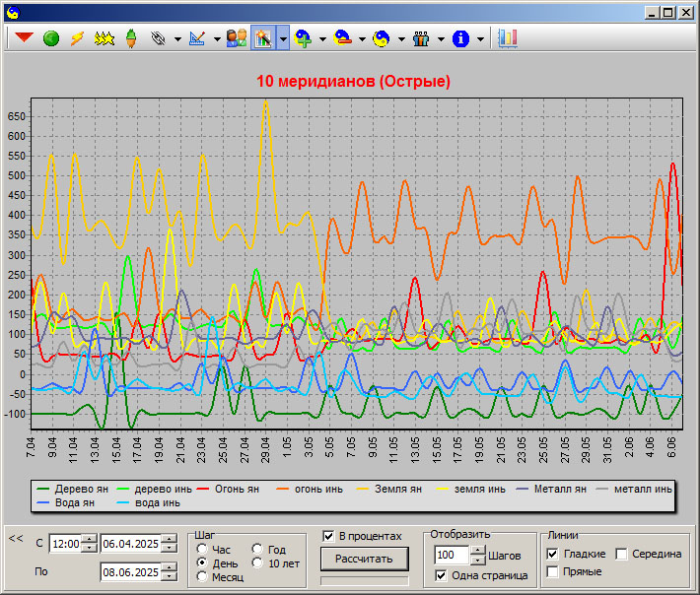Viewport: 700px width, 595px height.
Task: Increment the start date 06.04.2025 spinner up
Action: (x=170, y=539)
